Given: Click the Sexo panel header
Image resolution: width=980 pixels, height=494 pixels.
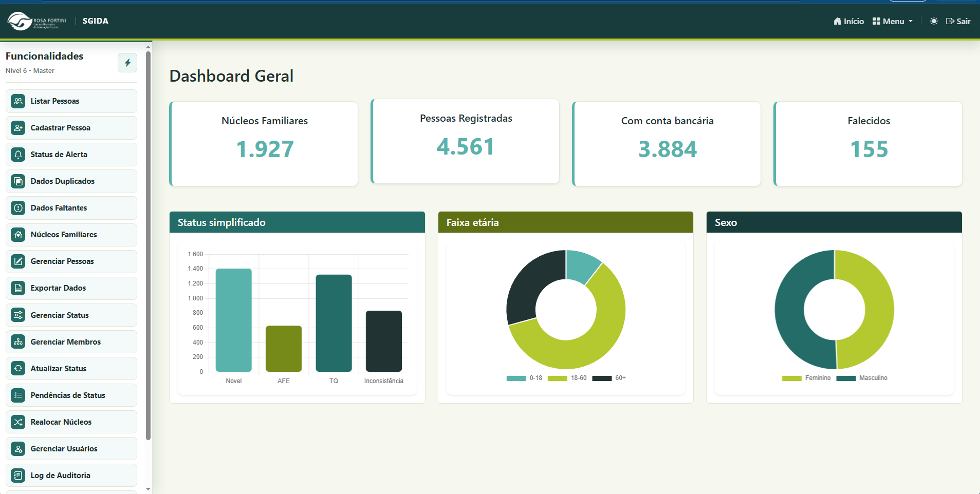Looking at the screenshot, I should tap(834, 222).
